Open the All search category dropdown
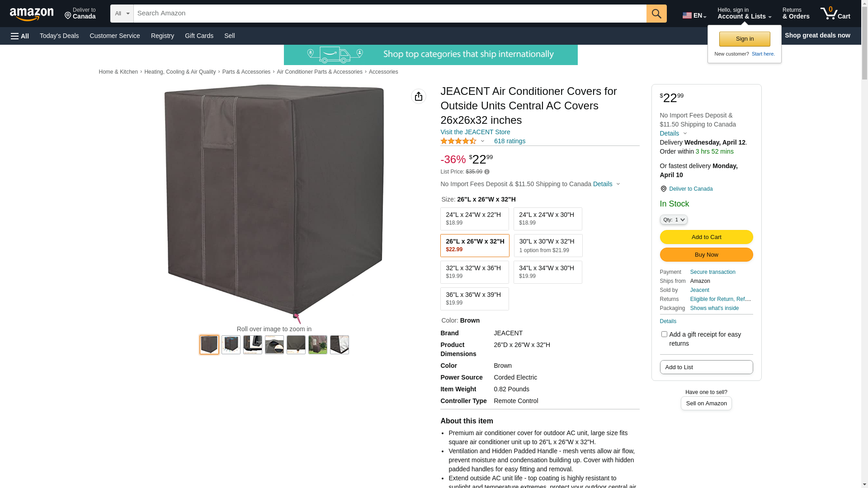The image size is (868, 488). pyautogui.click(x=122, y=14)
